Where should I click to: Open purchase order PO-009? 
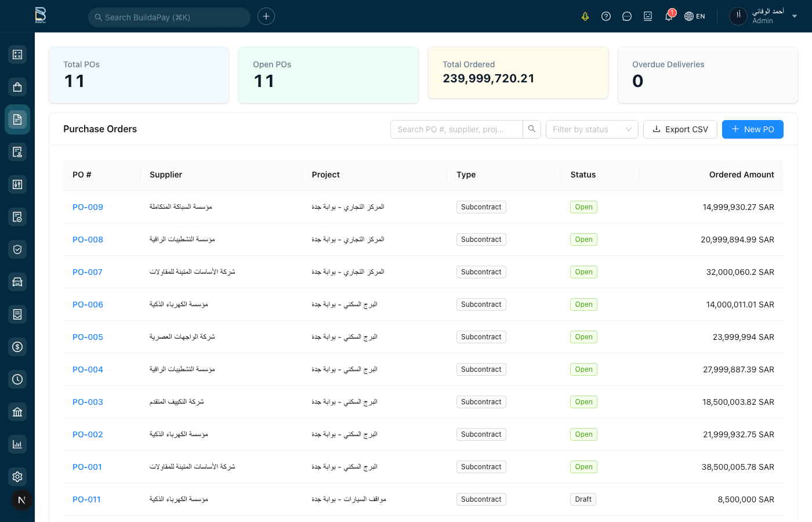tap(88, 206)
